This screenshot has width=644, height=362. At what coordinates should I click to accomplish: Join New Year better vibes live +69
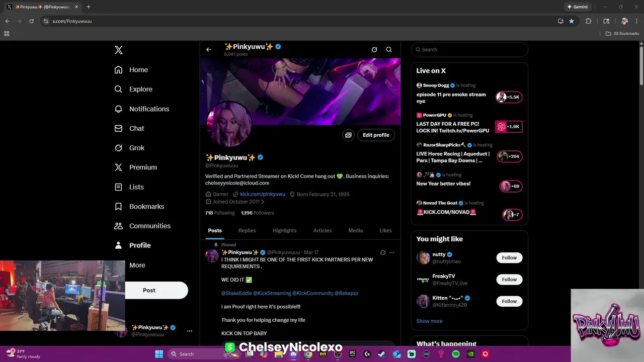[x=511, y=186]
